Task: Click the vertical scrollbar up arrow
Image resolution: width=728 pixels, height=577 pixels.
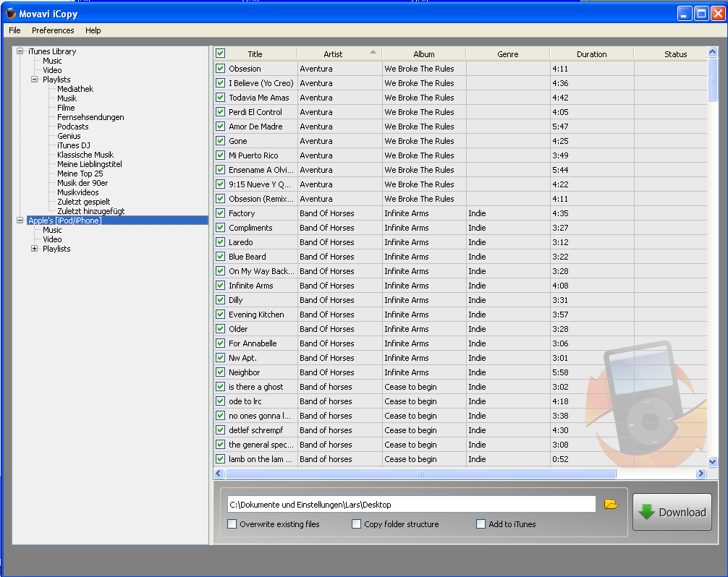Action: pyautogui.click(x=712, y=53)
